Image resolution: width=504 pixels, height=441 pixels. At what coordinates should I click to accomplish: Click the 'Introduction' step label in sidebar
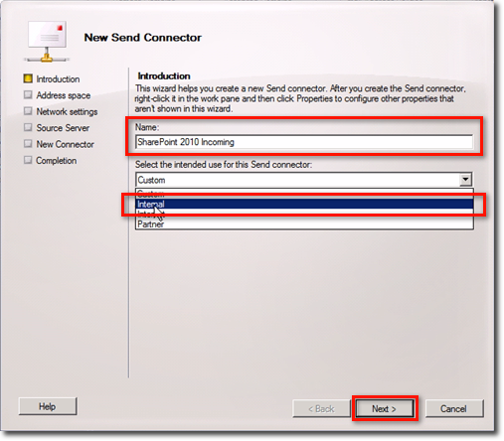pyautogui.click(x=58, y=79)
